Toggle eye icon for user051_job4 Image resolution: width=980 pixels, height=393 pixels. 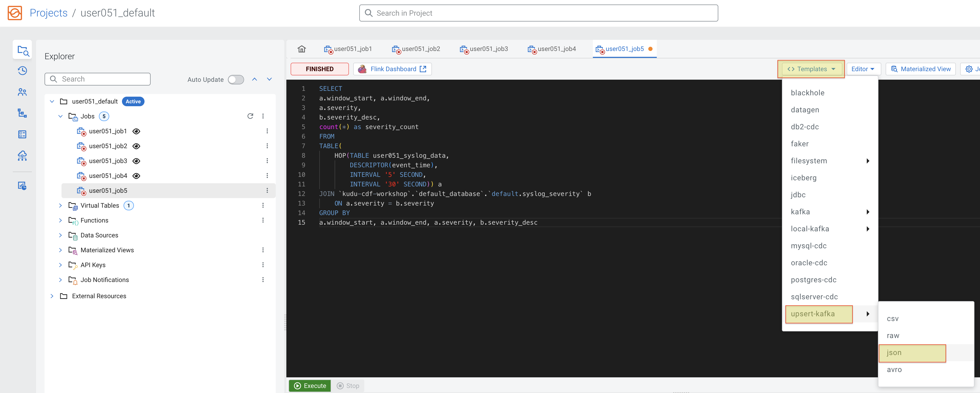coord(136,176)
